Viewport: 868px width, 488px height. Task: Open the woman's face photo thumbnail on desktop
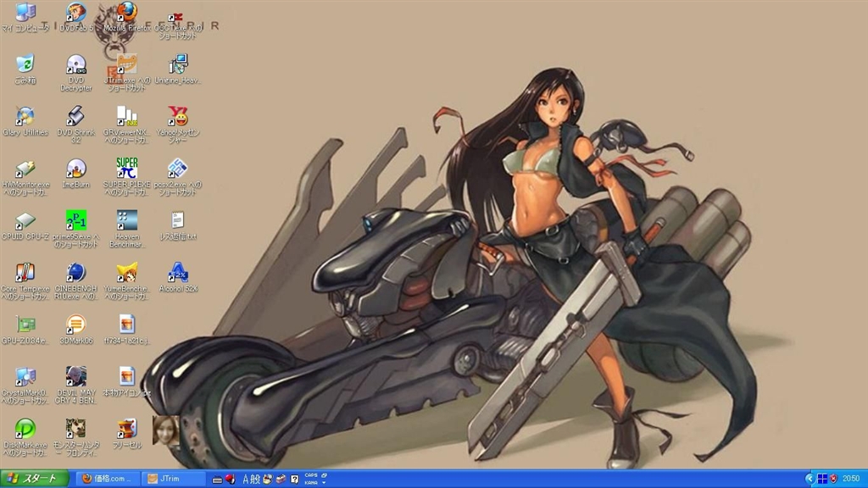(165, 430)
